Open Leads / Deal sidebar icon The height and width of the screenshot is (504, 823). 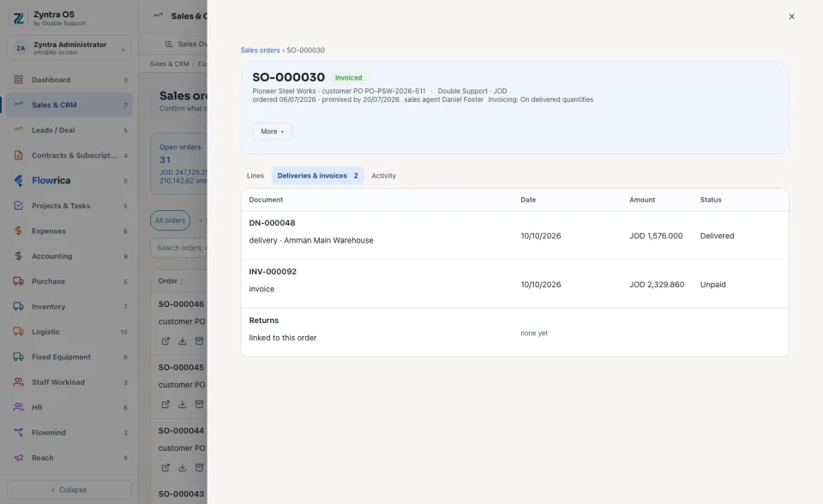click(x=18, y=129)
